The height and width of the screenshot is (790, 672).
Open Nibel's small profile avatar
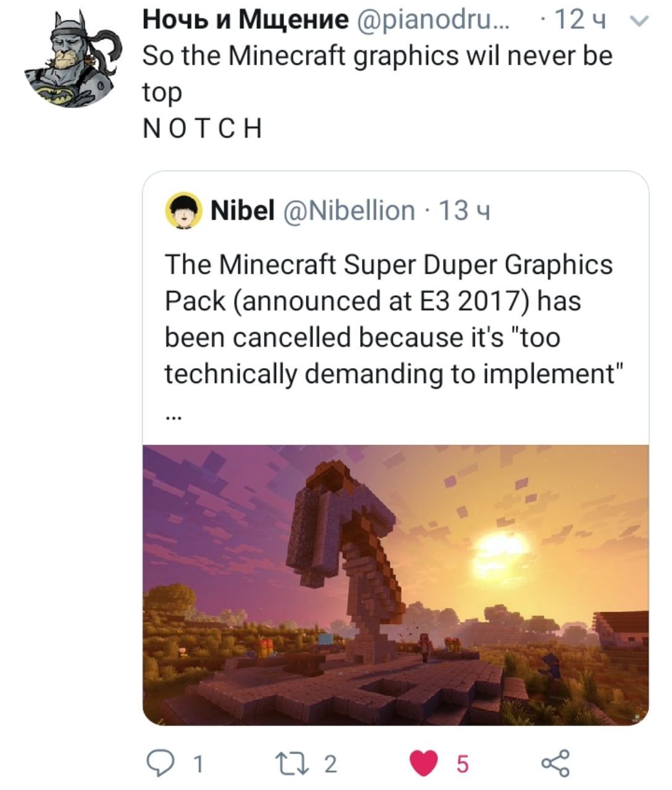183,211
